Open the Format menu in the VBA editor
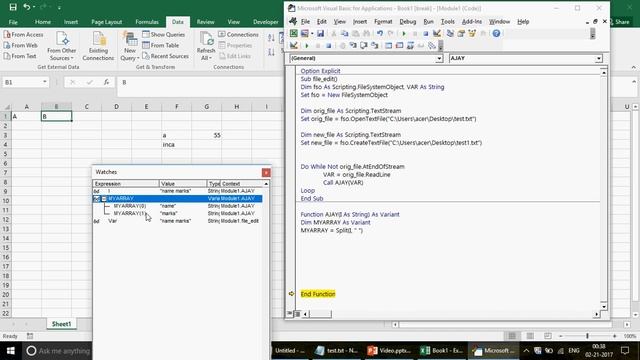This screenshot has width=640, height=360. [x=383, y=22]
